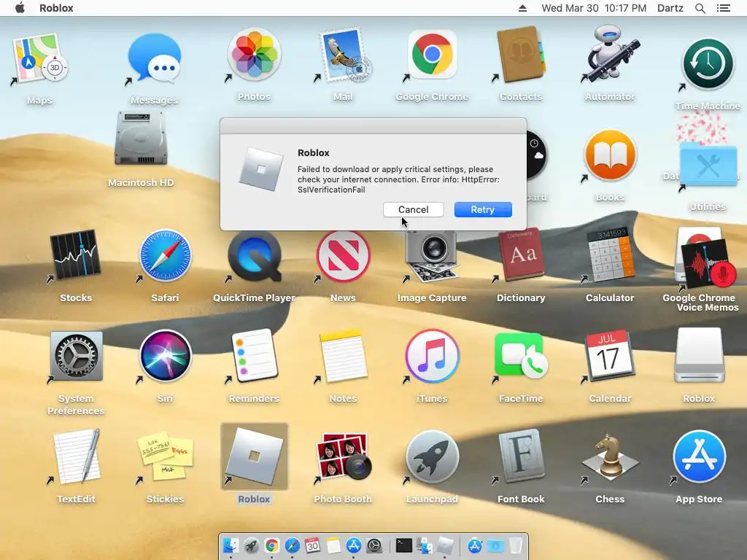Select the Roblox disk volume icon
Image resolution: width=747 pixels, height=560 pixels.
pos(699,356)
